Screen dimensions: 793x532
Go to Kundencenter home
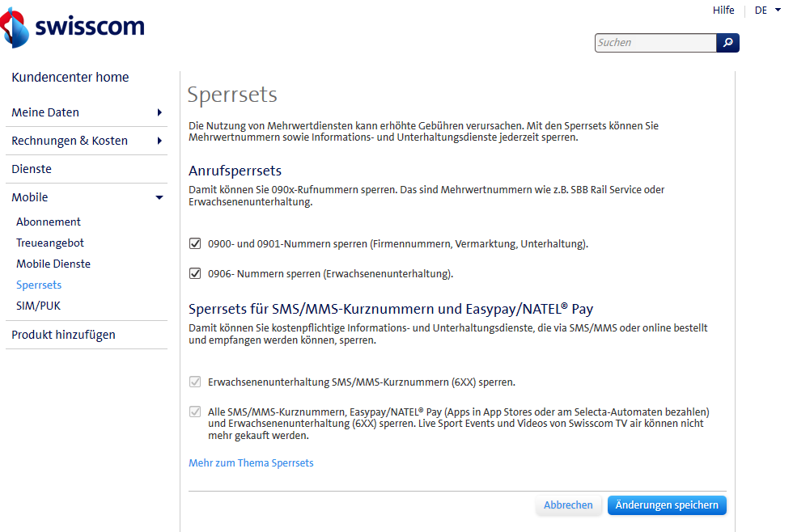pyautogui.click(x=70, y=78)
